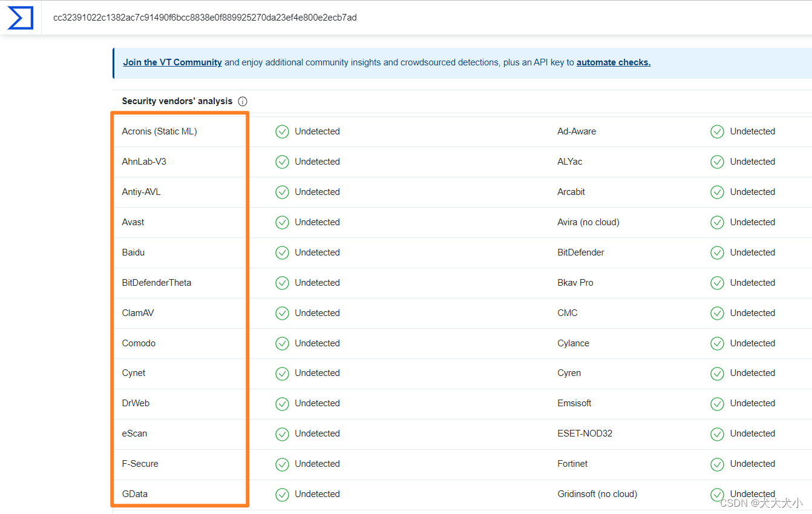
Task: Select green check icon for ClamAV
Action: (282, 313)
